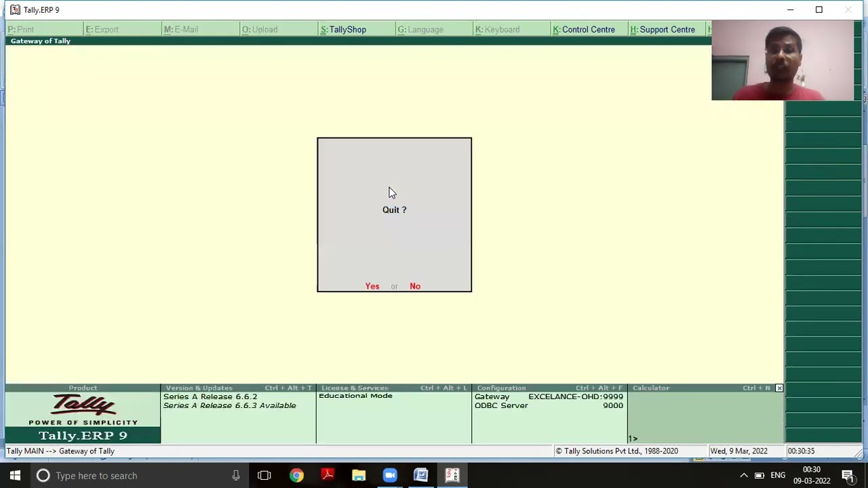Screen dimensions: 868x488
Task: Click the Gateway EXCELANCE-OHD:9999 entry
Action: pos(549,396)
